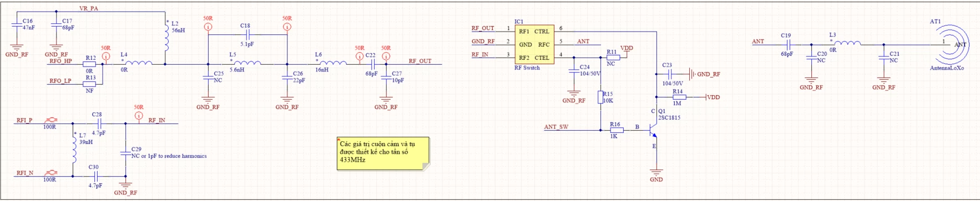Click inductor L5 5.6nH coil
Screen dimensions: 980x201
pos(247,63)
